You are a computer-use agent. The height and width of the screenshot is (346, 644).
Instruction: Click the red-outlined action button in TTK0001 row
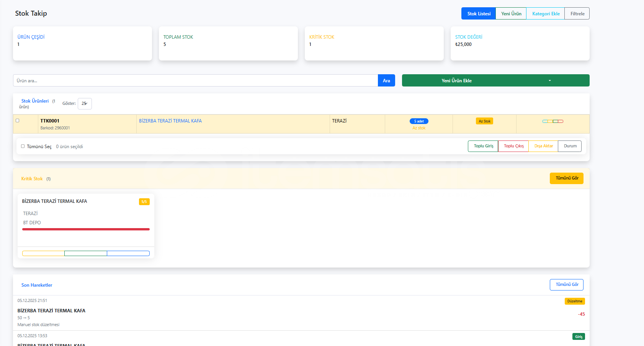pos(561,121)
